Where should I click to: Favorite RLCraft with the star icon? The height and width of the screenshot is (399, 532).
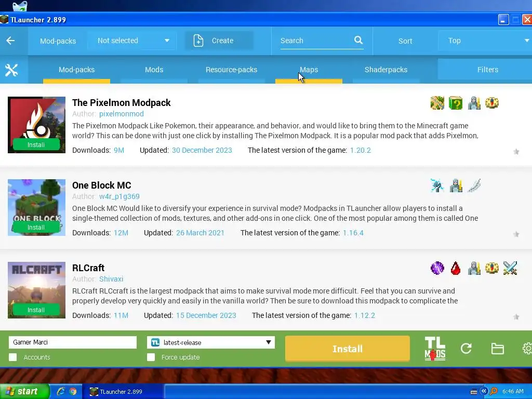pos(516,316)
